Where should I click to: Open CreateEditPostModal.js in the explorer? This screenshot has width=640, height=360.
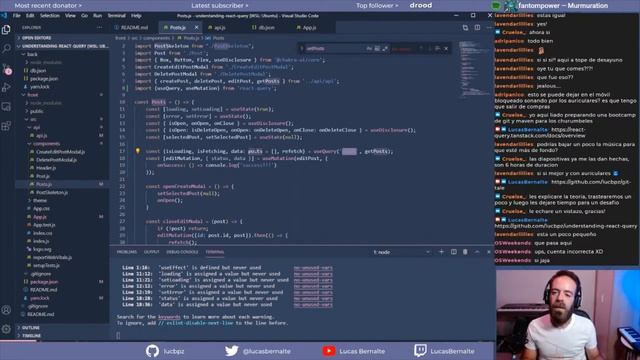click(x=60, y=152)
